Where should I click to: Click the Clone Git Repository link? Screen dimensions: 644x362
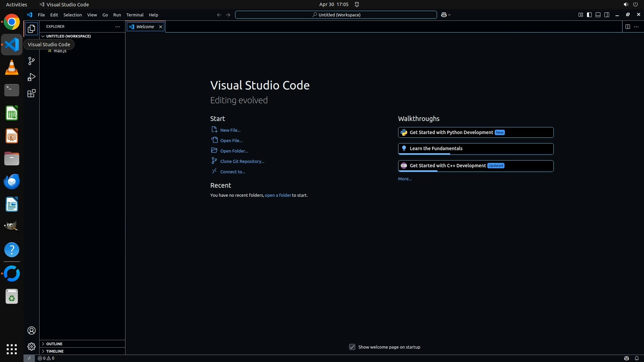tap(242, 161)
